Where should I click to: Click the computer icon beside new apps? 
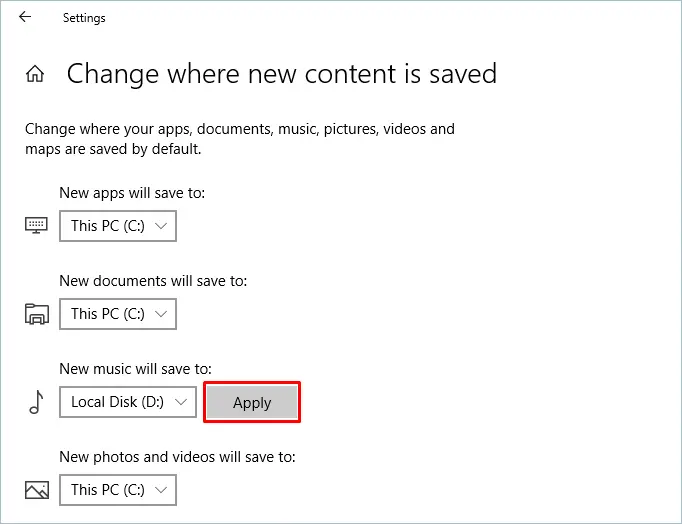click(37, 226)
